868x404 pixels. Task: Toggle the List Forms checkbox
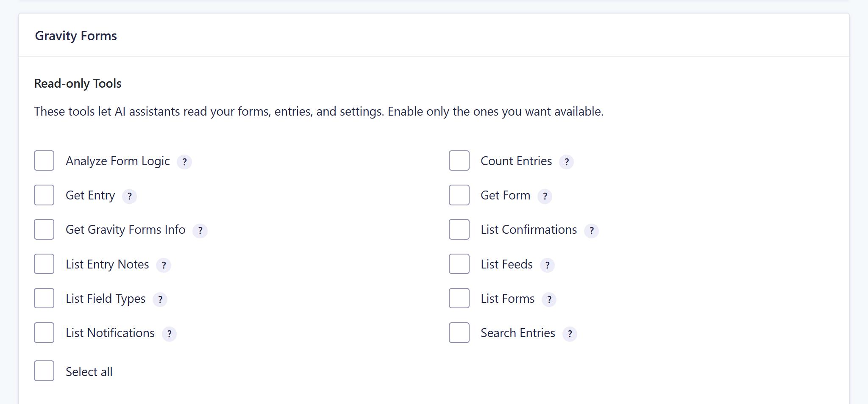[x=459, y=298]
